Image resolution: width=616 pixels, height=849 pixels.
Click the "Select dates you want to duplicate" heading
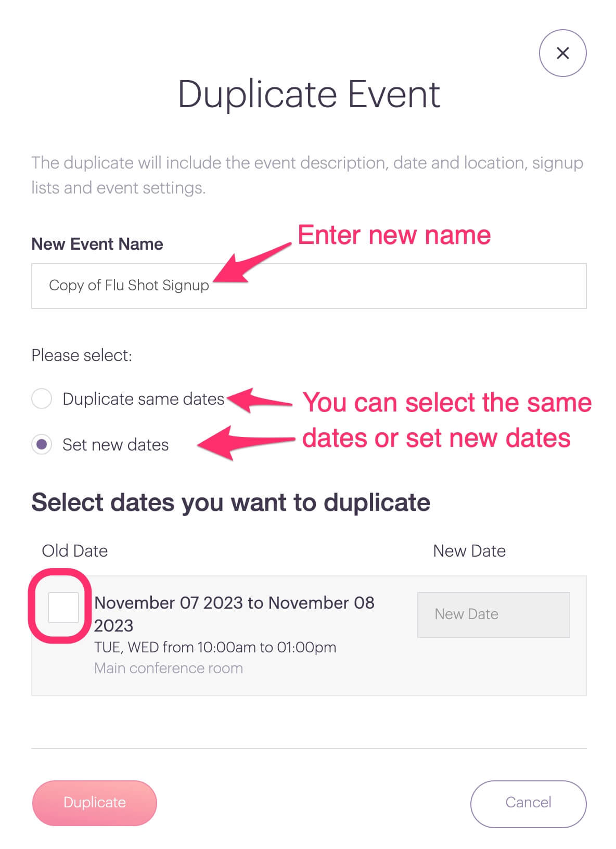pyautogui.click(x=230, y=503)
